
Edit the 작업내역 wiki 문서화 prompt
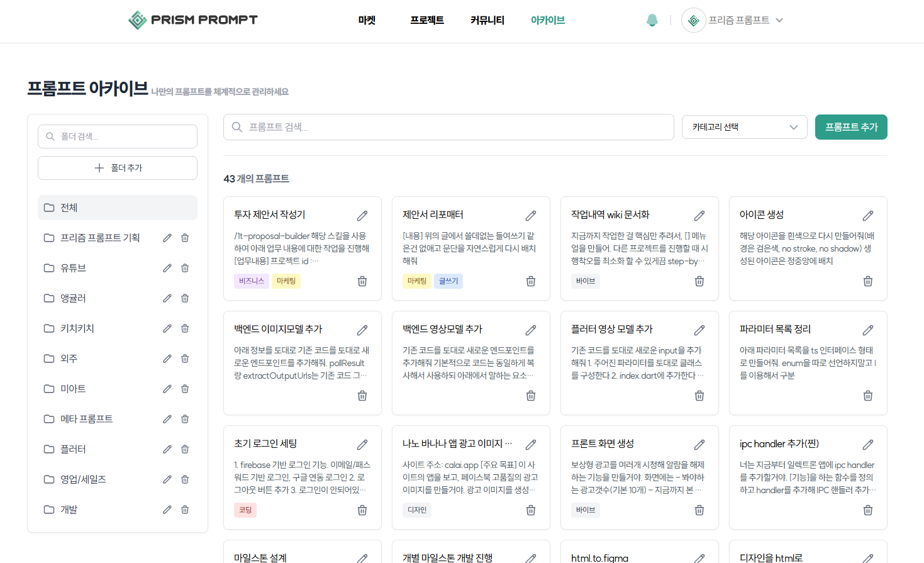[699, 216]
